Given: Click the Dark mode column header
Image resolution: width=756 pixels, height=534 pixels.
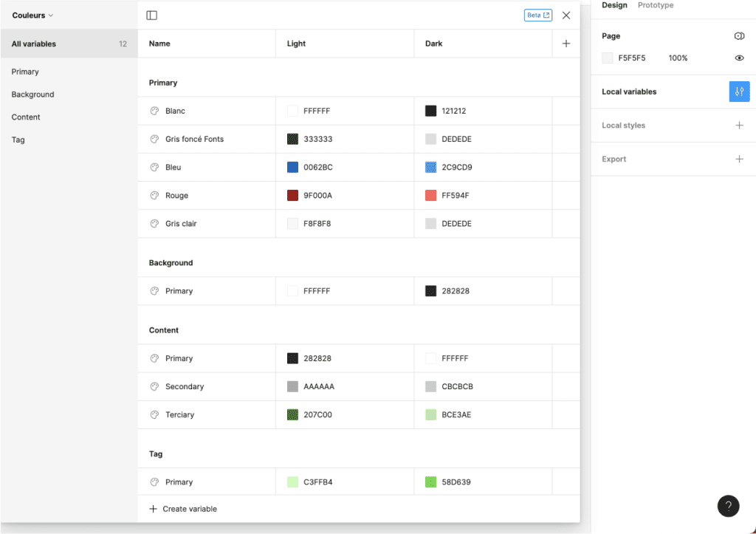Looking at the screenshot, I should (433, 44).
